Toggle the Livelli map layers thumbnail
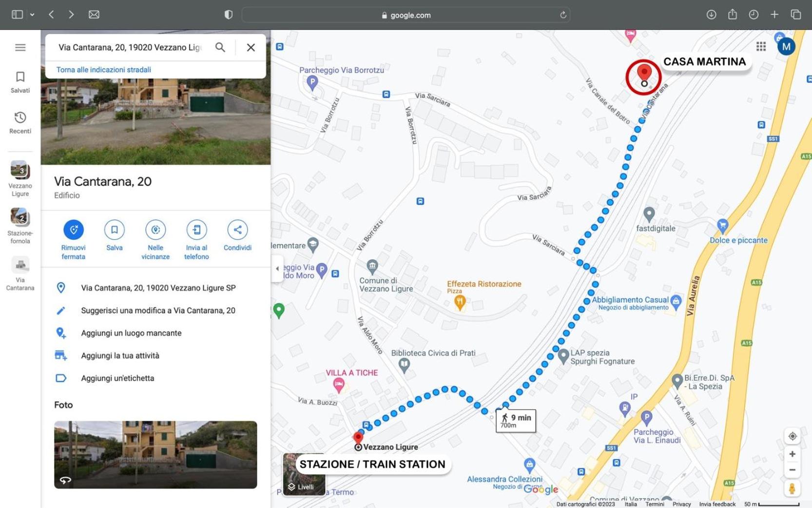The image size is (812, 508). point(304,474)
